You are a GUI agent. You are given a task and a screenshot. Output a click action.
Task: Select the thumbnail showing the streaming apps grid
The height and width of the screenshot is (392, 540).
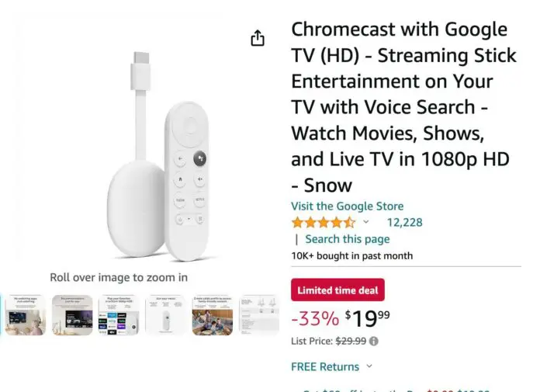click(x=119, y=314)
